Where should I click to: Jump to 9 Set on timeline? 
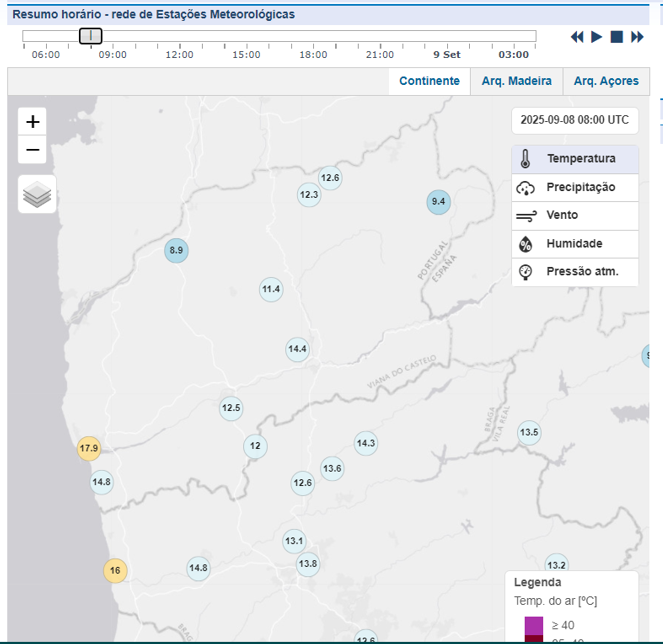[x=447, y=55]
